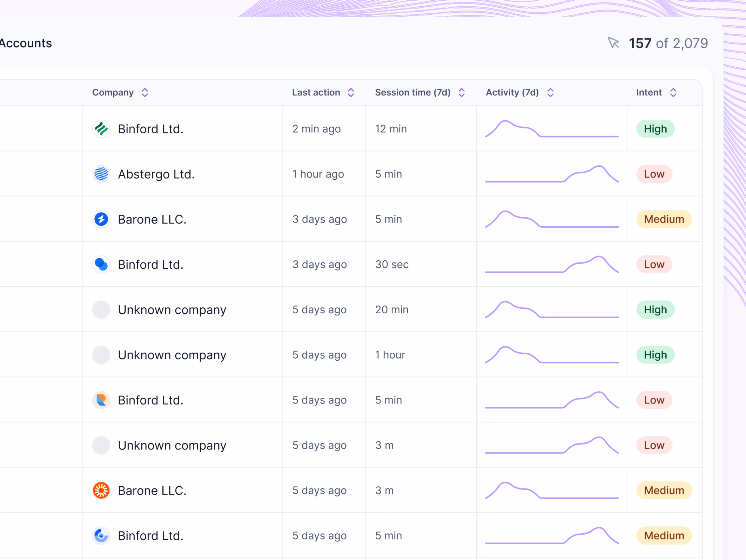Sort by Session time (7d) arrows

pos(462,93)
